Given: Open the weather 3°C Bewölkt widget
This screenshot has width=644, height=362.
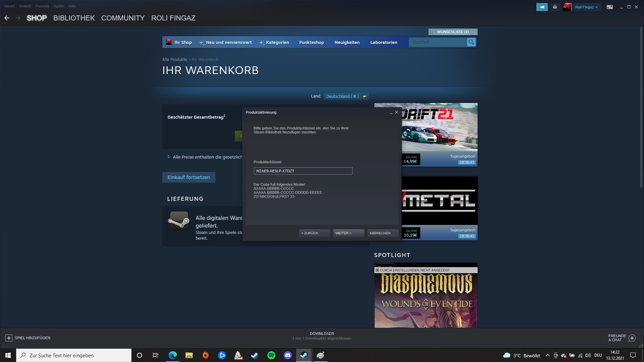Looking at the screenshot, I should (522, 355).
